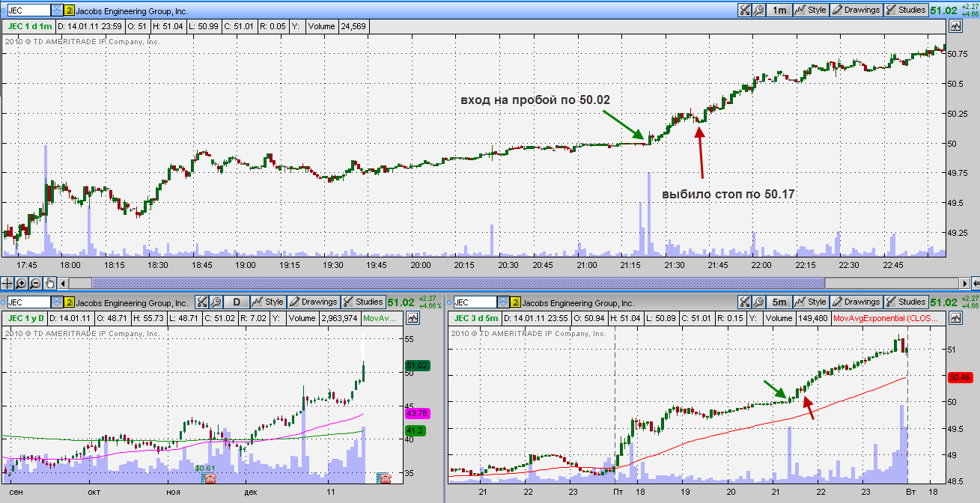Open the Drawings menu in top chart
The width and height of the screenshot is (980, 503).
(x=856, y=10)
